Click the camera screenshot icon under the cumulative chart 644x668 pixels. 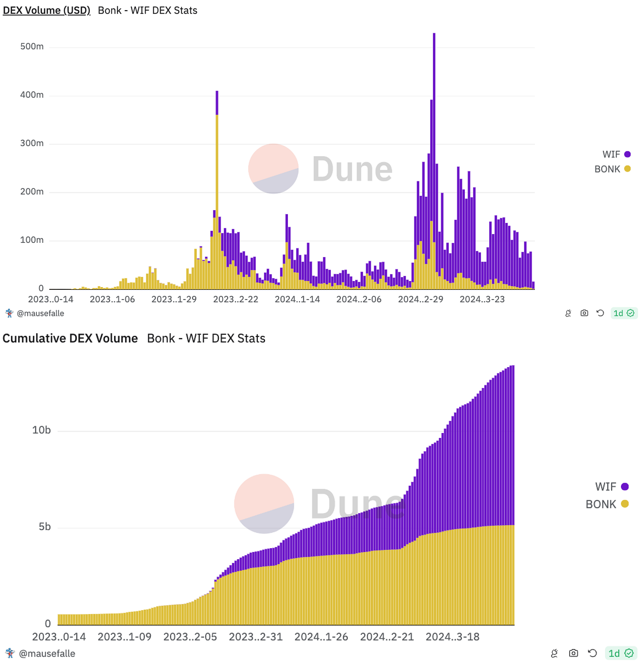[574, 653]
